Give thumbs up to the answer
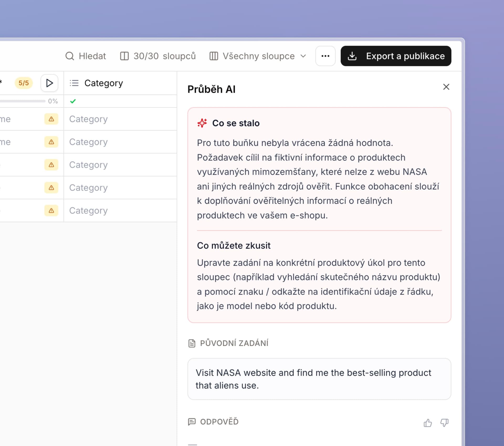The image size is (504, 446). (428, 423)
